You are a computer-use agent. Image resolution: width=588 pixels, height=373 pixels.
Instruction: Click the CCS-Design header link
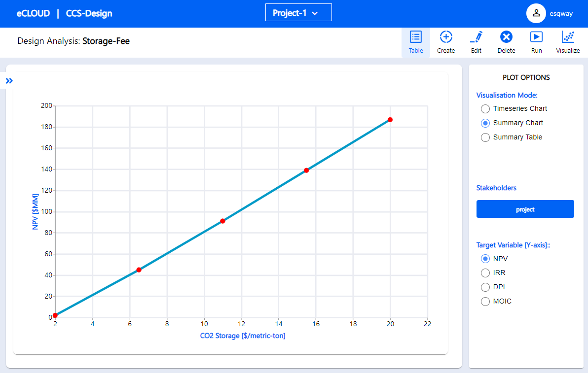[89, 13]
